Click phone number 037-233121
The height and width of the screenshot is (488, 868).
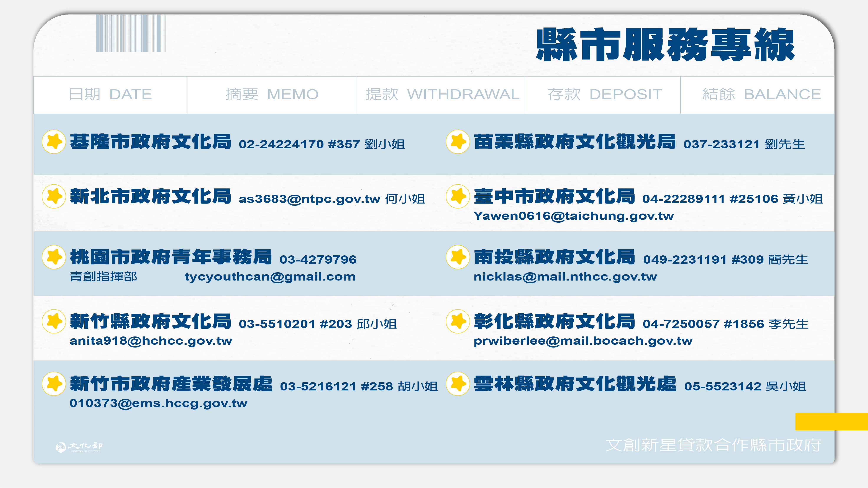721,144
